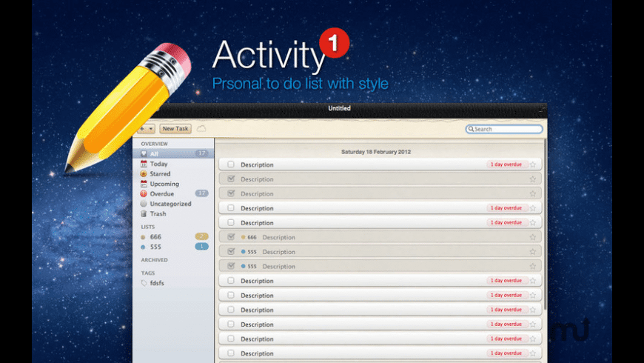
Task: Click the magnifier icon in Search
Action: pyautogui.click(x=471, y=129)
